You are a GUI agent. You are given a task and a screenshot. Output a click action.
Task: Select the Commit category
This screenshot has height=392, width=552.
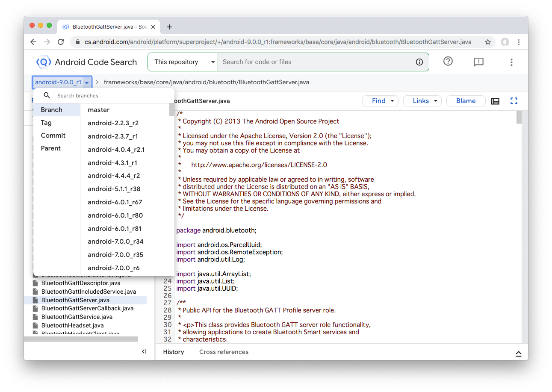click(x=56, y=136)
